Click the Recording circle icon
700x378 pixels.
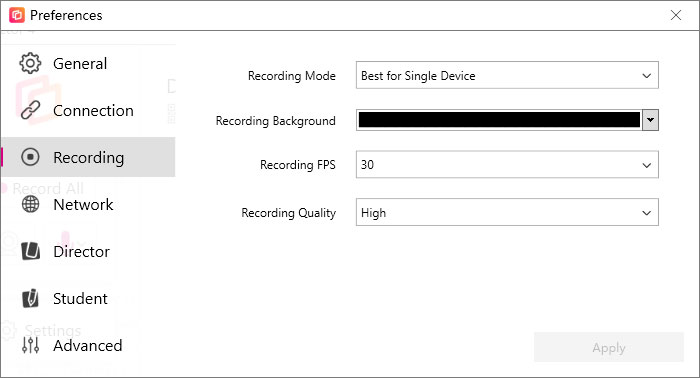30,157
